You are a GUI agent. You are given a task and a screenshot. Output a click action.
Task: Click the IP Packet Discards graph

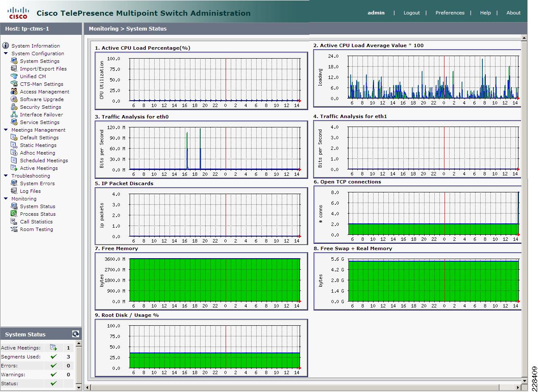pyautogui.click(x=201, y=216)
